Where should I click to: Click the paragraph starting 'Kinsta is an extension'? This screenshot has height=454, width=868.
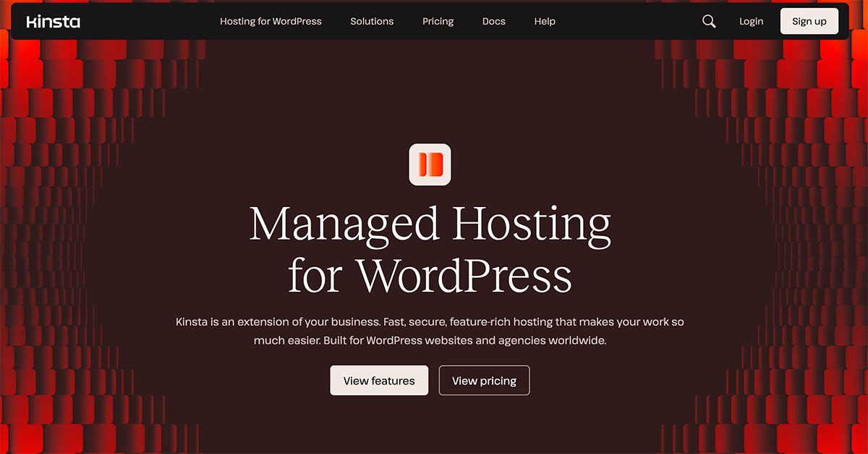coord(430,330)
